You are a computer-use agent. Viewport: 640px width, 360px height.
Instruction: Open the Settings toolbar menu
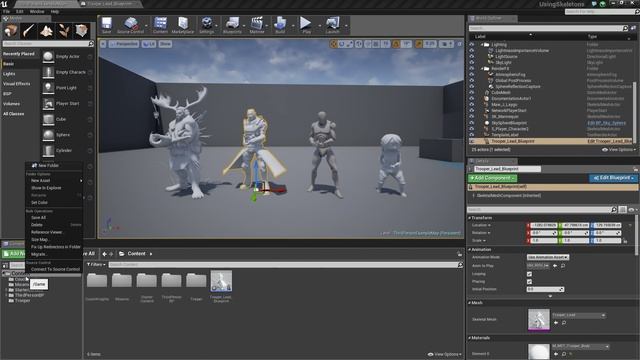(207, 25)
